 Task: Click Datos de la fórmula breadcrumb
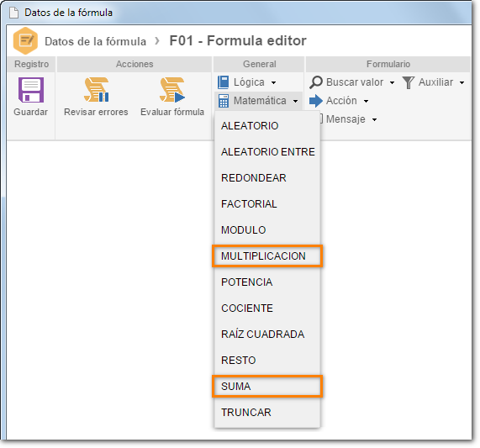coord(96,41)
